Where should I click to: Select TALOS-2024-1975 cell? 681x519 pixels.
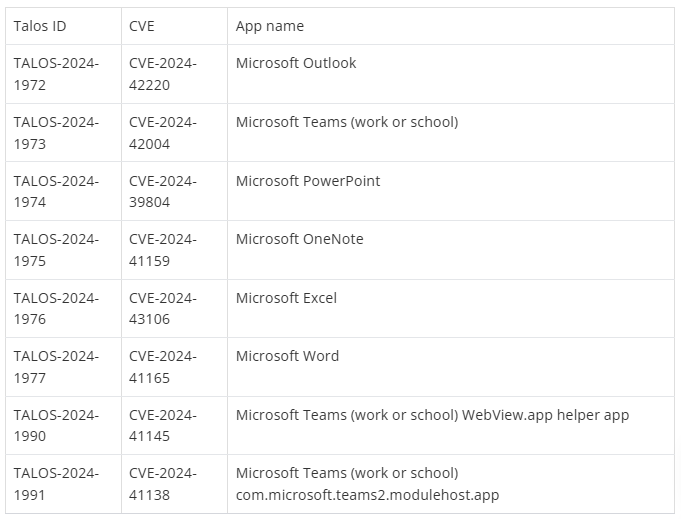point(56,250)
